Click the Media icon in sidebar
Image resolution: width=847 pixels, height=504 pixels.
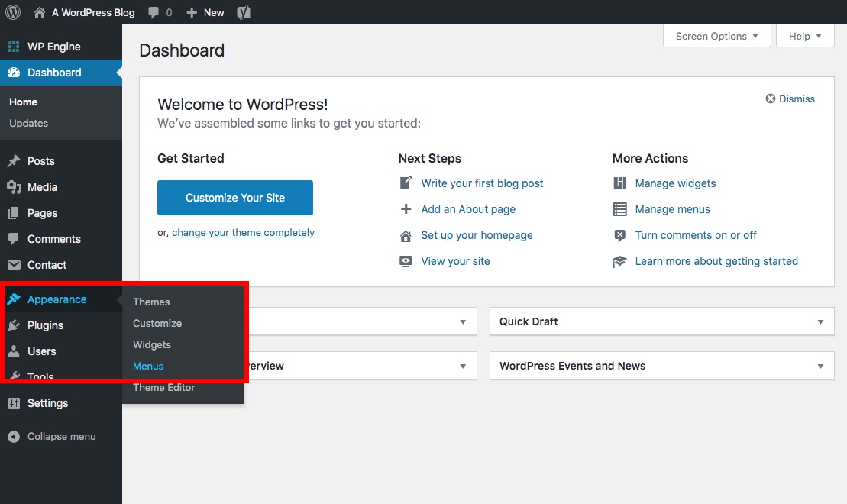14,187
